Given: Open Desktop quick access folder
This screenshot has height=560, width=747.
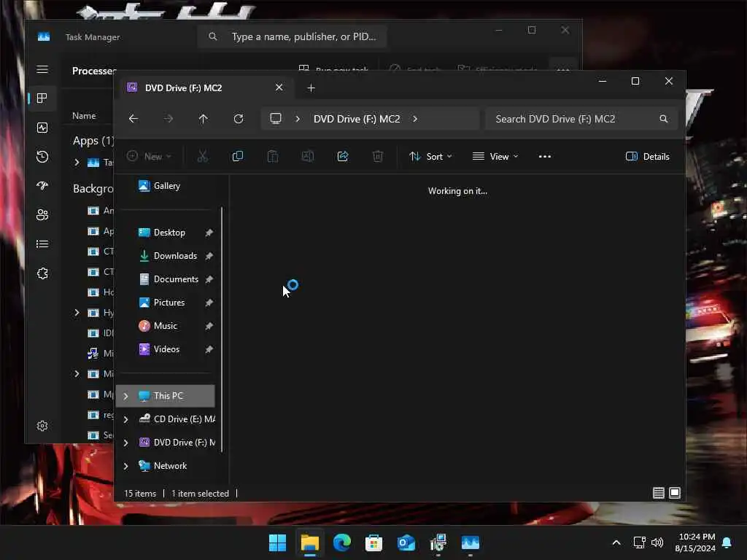Looking at the screenshot, I should [169, 233].
